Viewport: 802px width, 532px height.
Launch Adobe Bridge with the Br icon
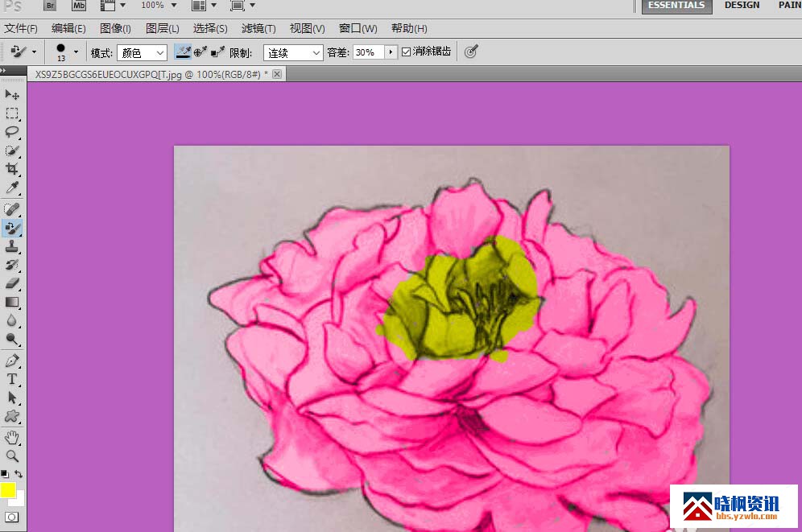tap(50, 6)
